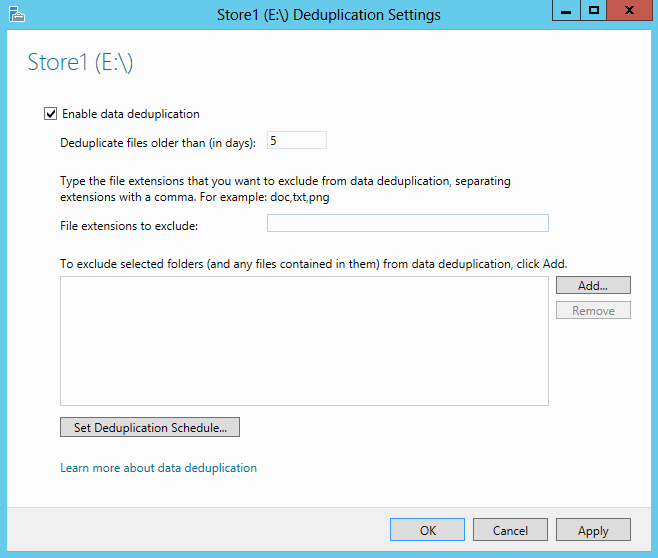Click the Enable data deduplication label

click(x=131, y=114)
